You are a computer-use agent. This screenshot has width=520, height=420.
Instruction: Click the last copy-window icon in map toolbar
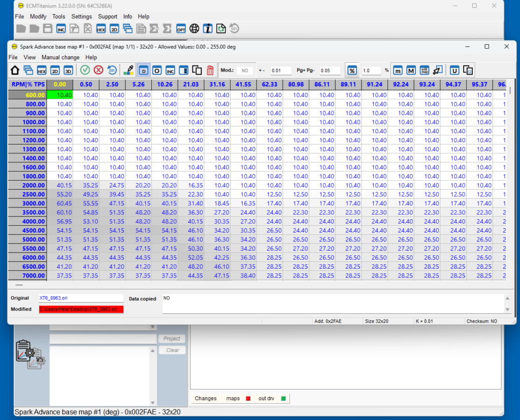point(468,70)
